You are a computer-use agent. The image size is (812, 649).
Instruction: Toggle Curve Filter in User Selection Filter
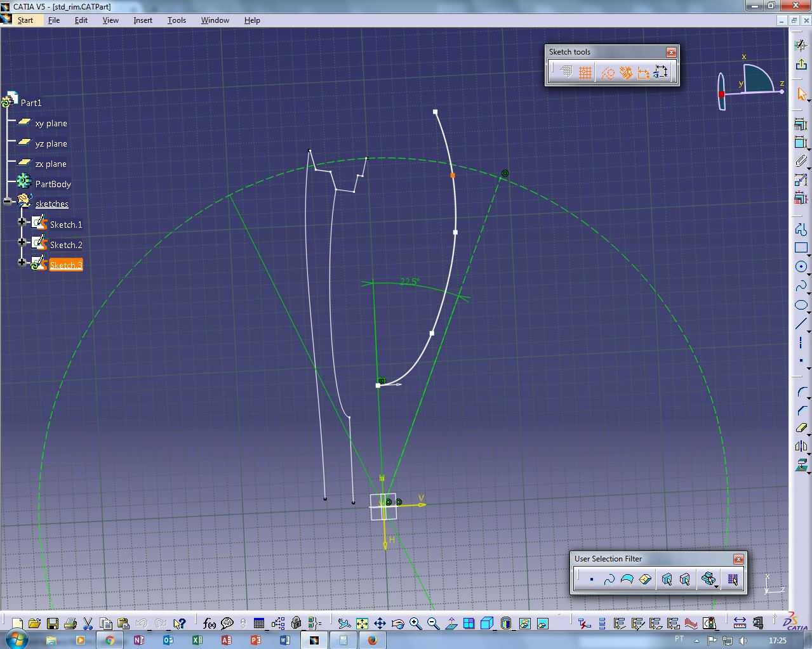[609, 579]
